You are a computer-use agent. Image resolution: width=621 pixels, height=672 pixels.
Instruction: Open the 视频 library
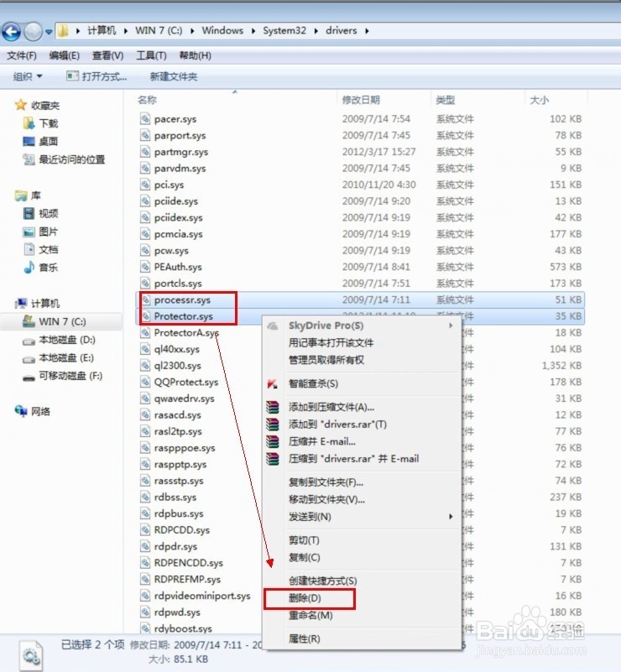pos(40,213)
